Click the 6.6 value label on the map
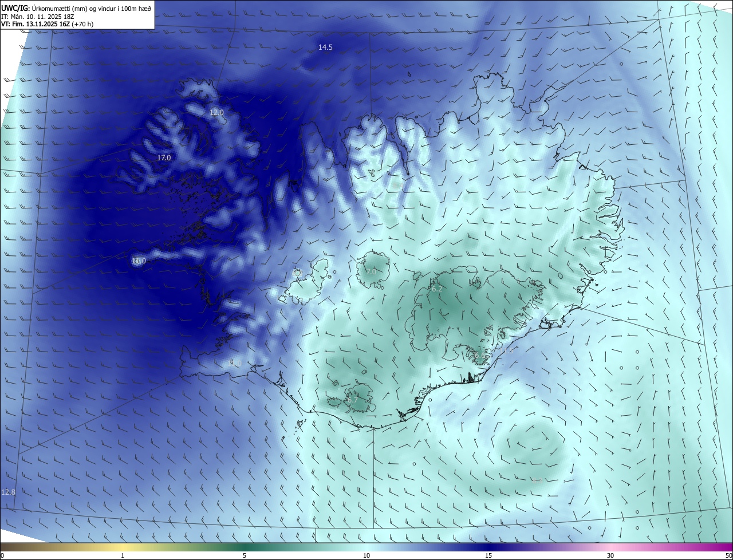Screen dimensions: 733x560 (480, 355)
